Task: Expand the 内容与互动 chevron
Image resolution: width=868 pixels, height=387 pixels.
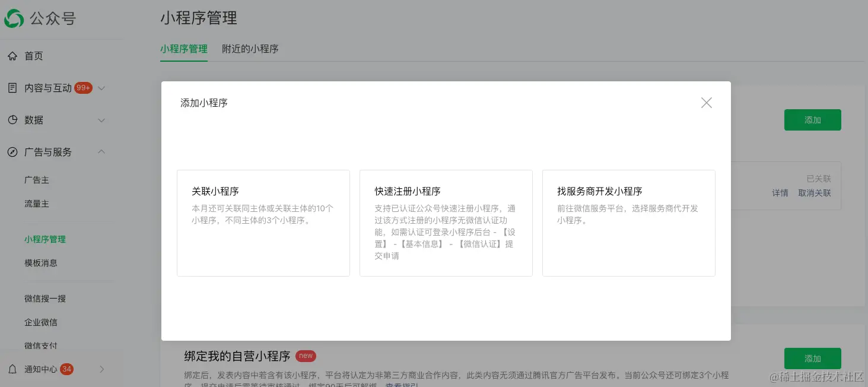Action: click(x=101, y=88)
